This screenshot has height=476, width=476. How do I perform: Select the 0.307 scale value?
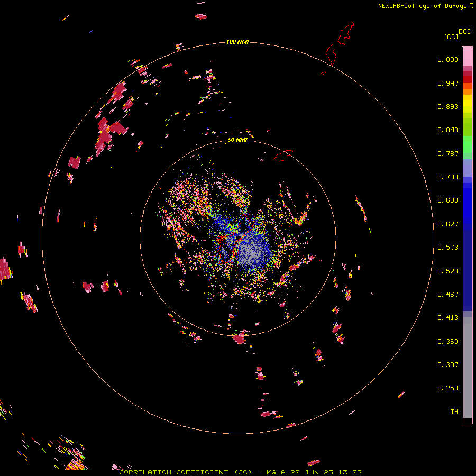[x=448, y=365]
